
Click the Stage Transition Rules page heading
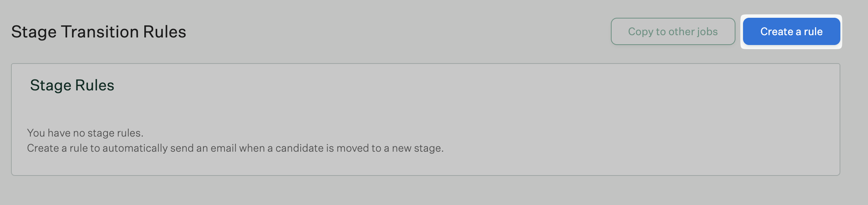[x=98, y=32]
